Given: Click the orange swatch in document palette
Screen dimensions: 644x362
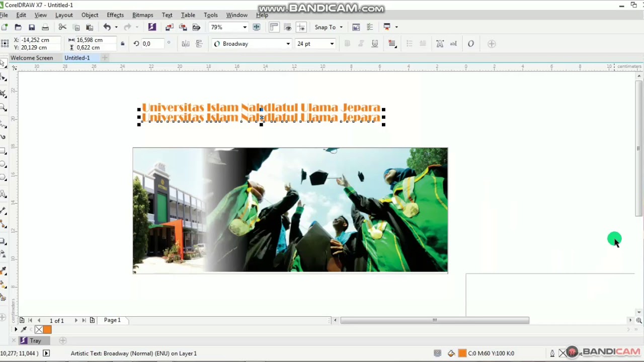Looking at the screenshot, I should point(47,330).
